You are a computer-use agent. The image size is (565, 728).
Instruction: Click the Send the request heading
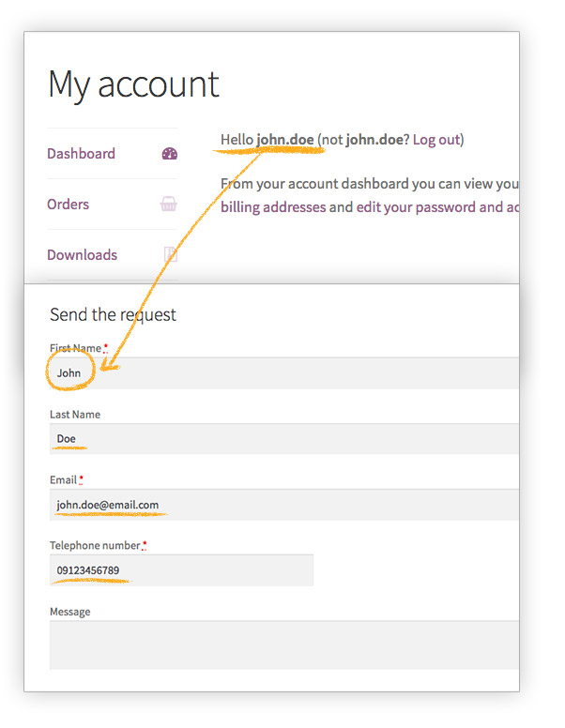(x=113, y=314)
